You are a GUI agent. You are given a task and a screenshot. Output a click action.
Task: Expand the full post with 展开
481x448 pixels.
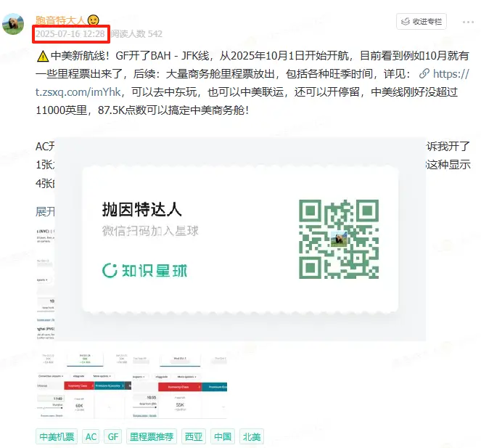tap(45, 211)
